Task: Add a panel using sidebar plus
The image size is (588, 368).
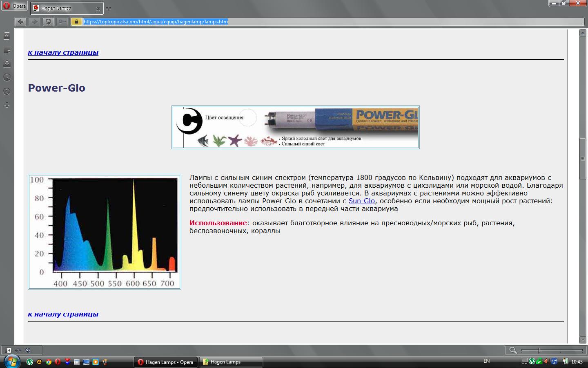Action: [x=7, y=105]
